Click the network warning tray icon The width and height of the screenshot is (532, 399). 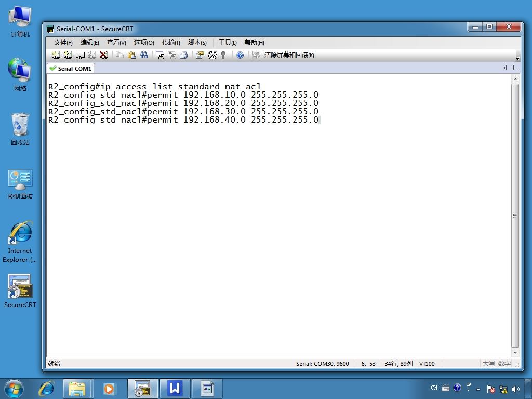click(x=503, y=389)
